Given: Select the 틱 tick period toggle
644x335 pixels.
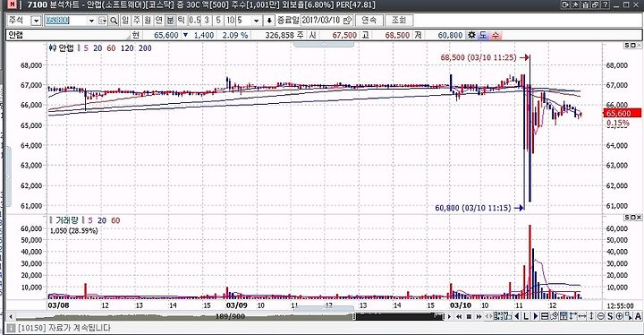Looking at the screenshot, I should (181, 21).
